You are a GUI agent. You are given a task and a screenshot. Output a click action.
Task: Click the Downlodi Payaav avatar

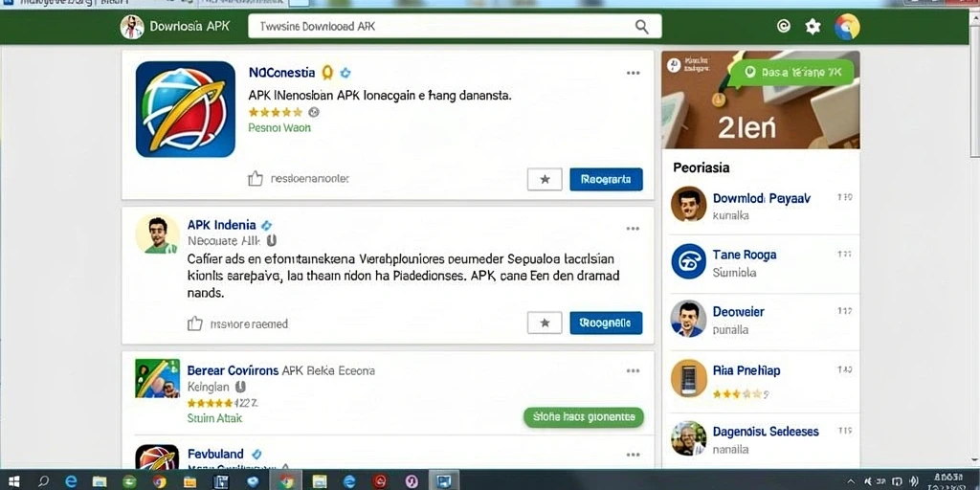click(x=688, y=204)
